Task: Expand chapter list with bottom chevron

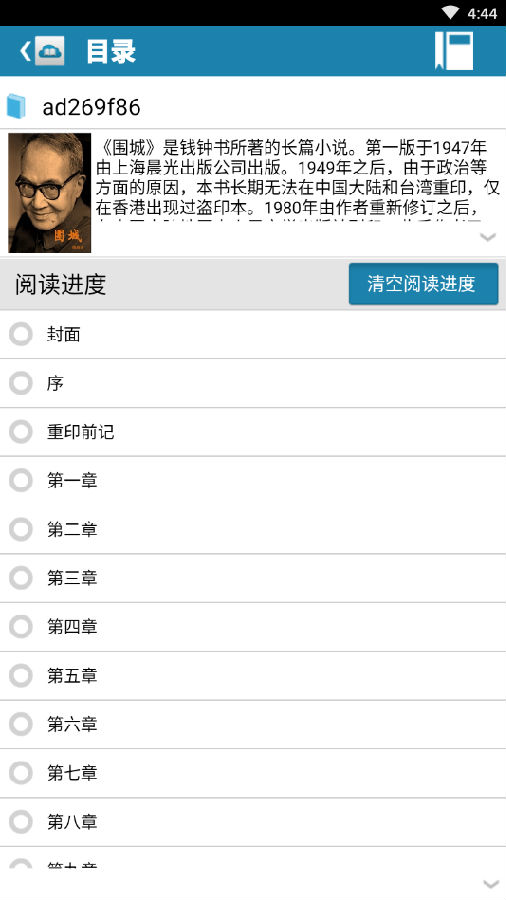Action: 491,884
